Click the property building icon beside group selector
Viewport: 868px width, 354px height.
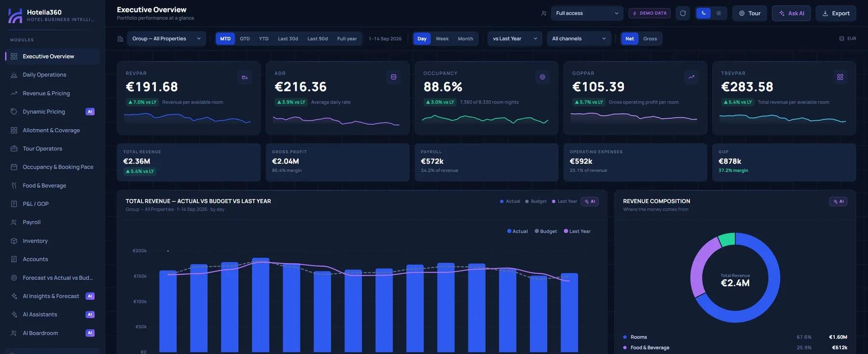(121, 39)
